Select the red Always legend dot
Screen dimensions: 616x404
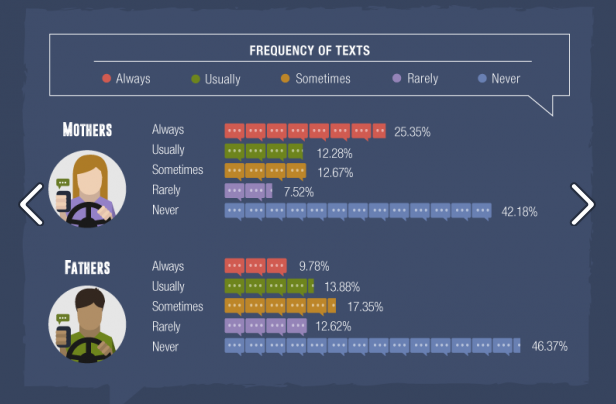coord(106,78)
